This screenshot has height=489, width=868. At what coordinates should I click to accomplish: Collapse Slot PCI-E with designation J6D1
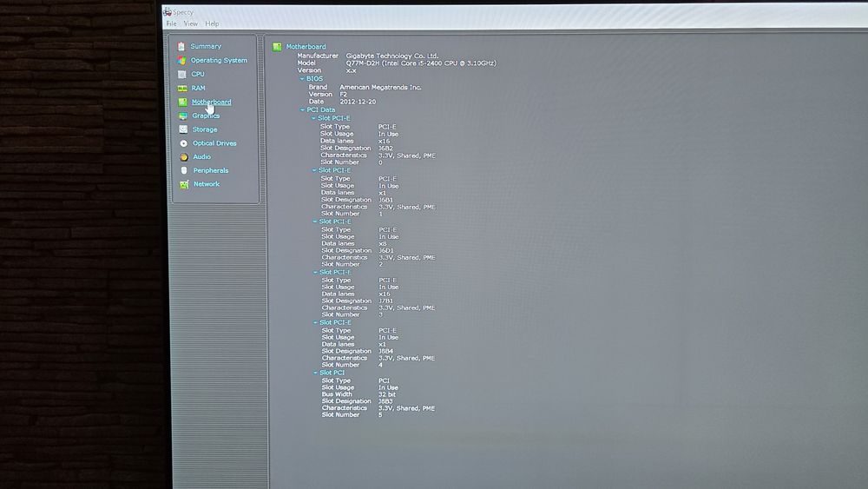(314, 221)
